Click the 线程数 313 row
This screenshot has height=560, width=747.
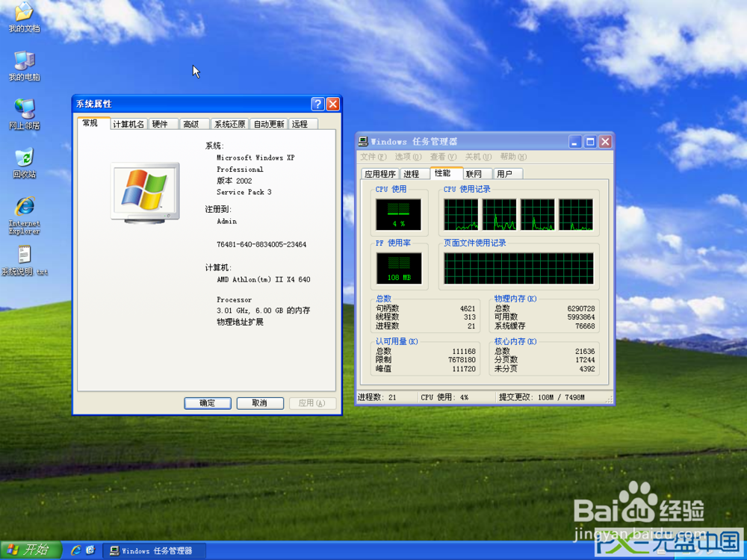tap(426, 317)
